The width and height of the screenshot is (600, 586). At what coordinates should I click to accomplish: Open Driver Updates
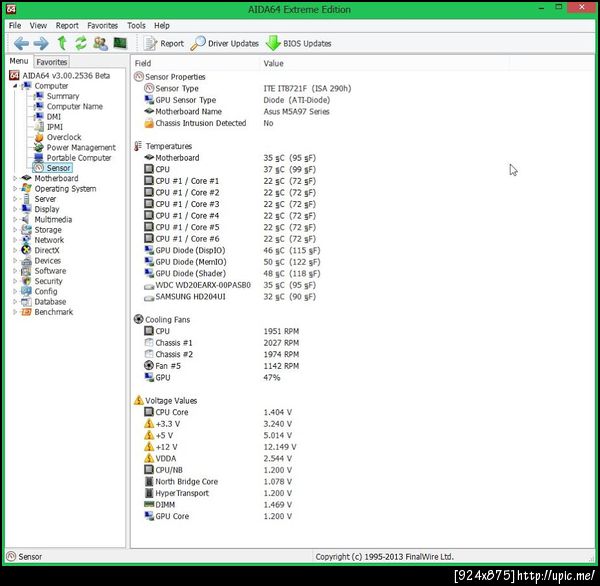click(225, 44)
